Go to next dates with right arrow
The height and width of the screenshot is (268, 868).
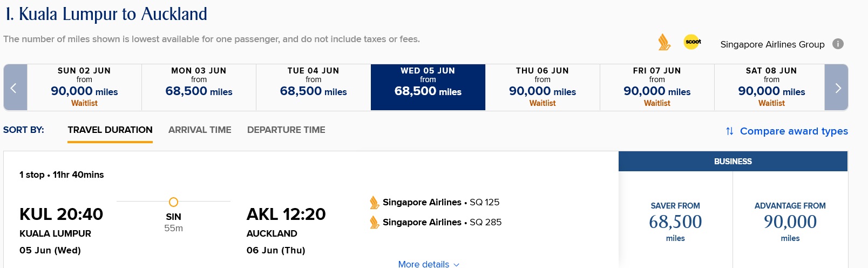(837, 88)
